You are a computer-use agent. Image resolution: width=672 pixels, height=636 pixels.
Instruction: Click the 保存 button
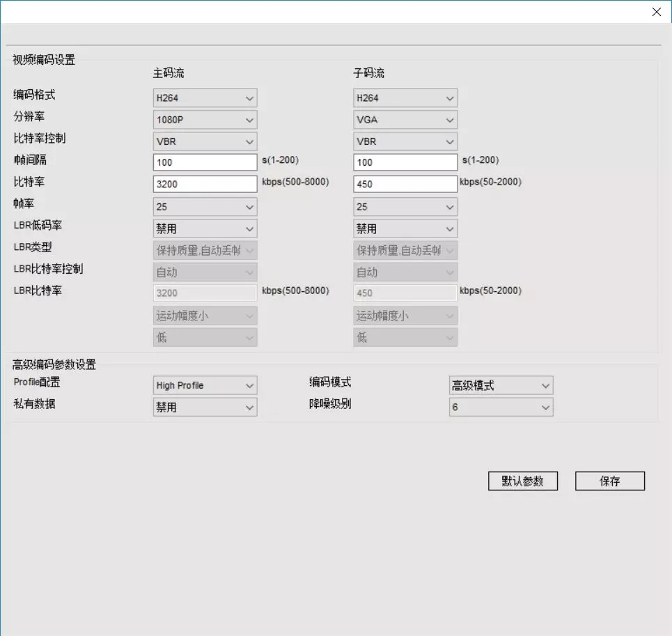click(610, 481)
